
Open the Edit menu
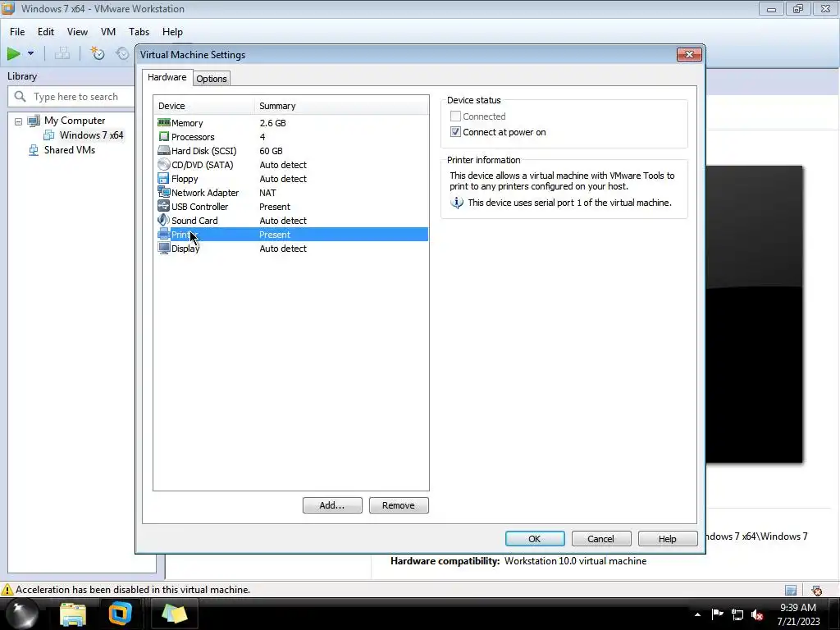[46, 32]
